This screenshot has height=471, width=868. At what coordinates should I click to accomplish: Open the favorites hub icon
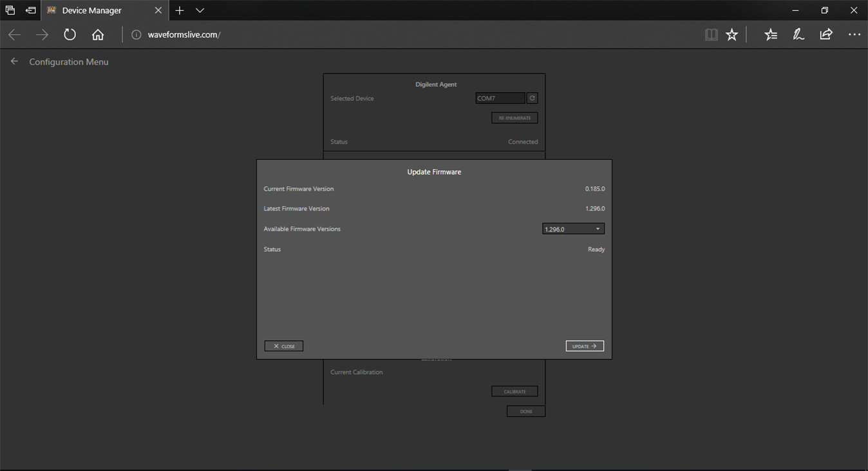771,35
